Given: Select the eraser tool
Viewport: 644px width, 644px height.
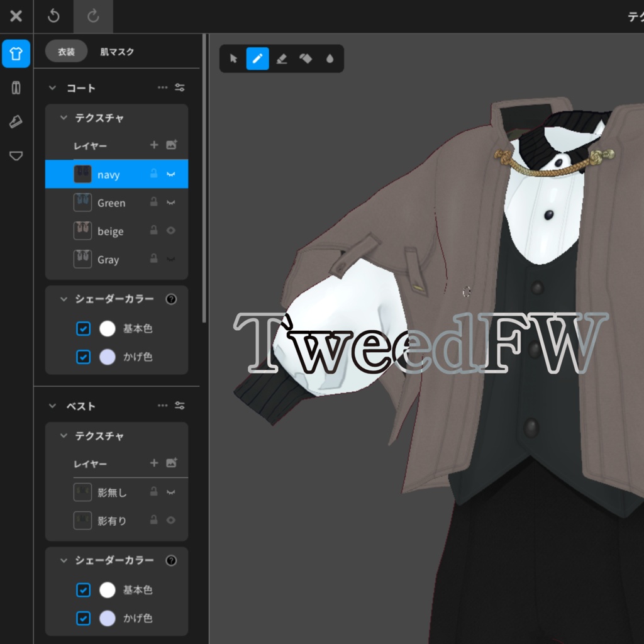Looking at the screenshot, I should click(x=282, y=58).
